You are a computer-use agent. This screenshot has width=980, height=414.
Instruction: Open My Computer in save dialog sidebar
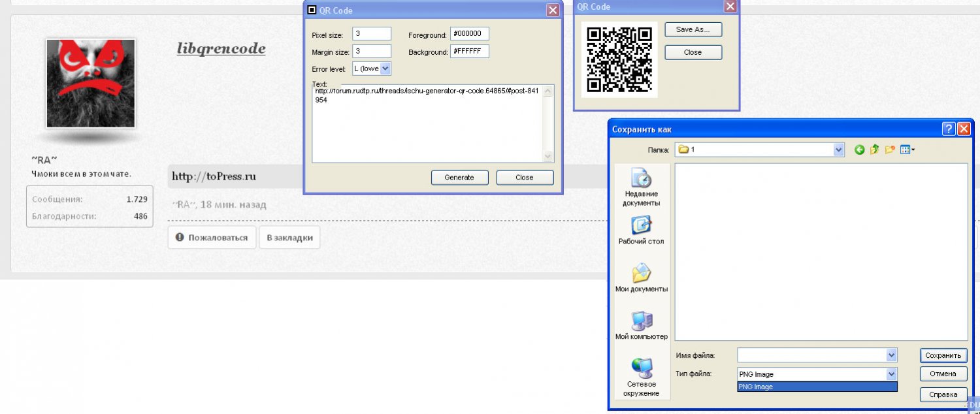point(641,325)
